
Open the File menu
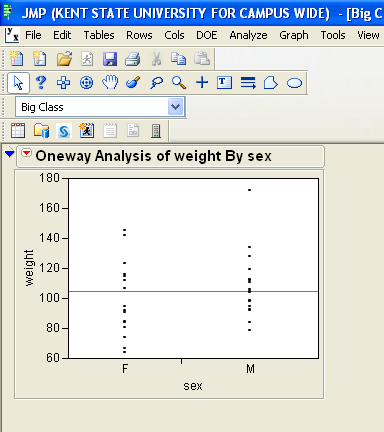[x=33, y=35]
